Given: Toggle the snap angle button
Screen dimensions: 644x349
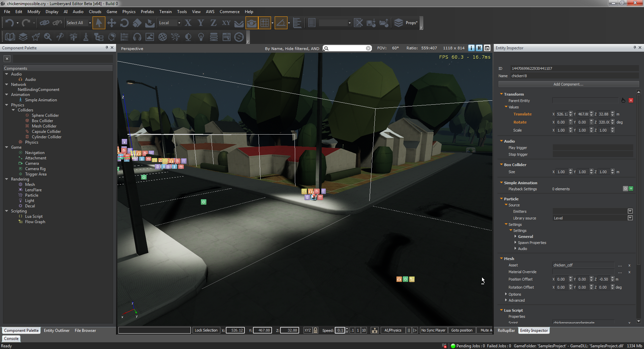Looking at the screenshot, I should pos(281,23).
